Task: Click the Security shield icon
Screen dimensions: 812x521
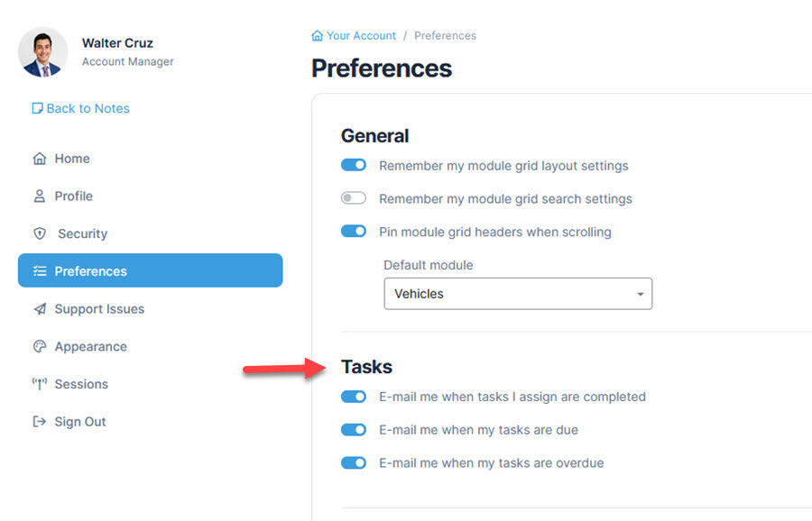Action: point(39,233)
